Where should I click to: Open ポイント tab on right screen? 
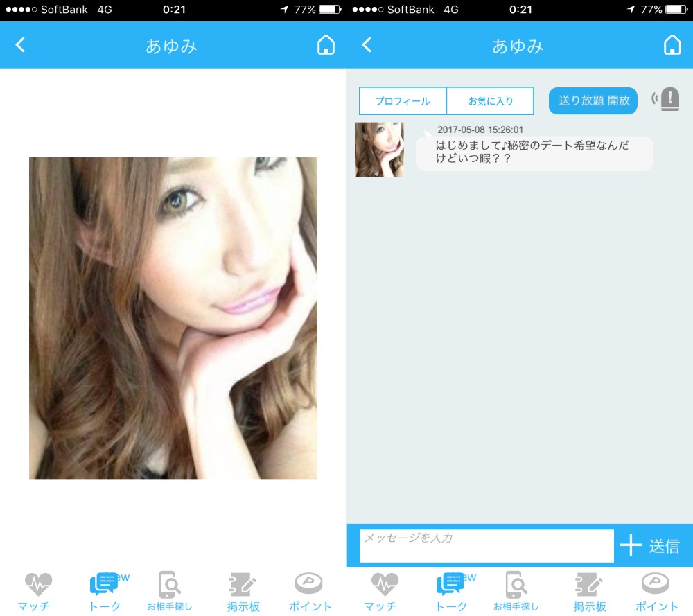[656, 592]
